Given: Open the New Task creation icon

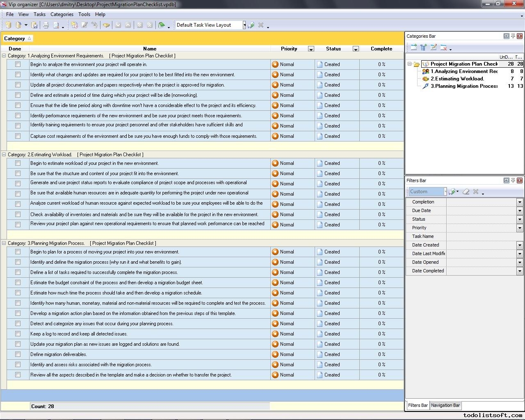Looking at the screenshot, I should pyautogui.click(x=75, y=25).
